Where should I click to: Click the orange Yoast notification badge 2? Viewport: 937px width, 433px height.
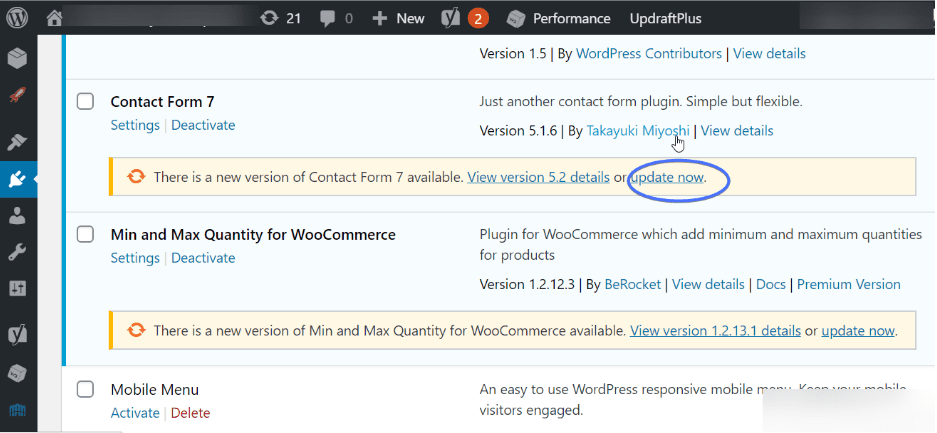[478, 19]
